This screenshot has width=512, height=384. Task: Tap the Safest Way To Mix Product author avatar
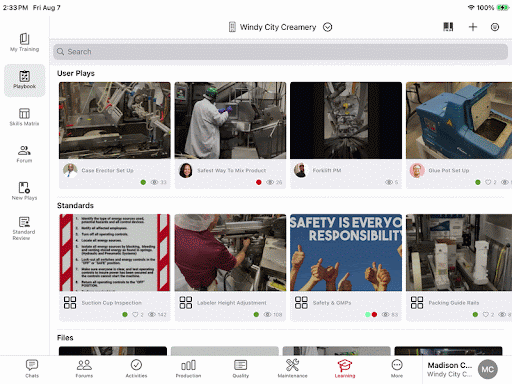(186, 170)
